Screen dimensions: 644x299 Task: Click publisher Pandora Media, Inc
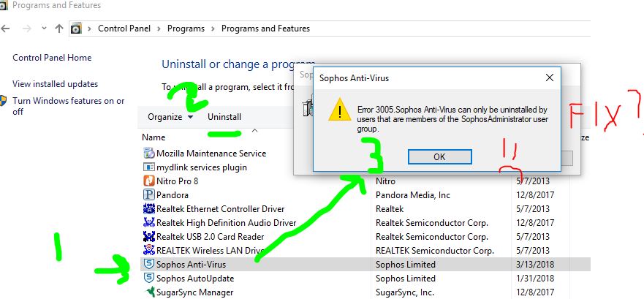click(x=413, y=195)
